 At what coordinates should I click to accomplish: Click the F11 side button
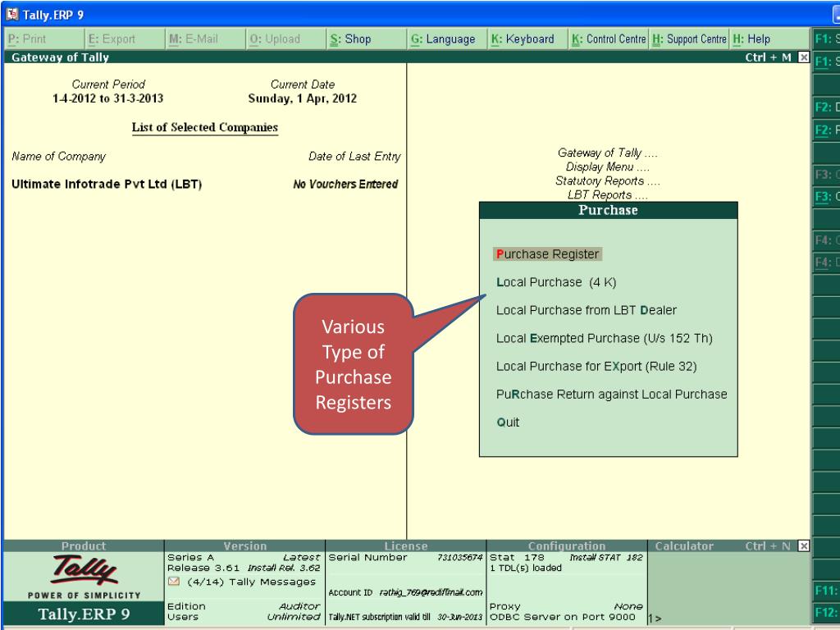tap(826, 591)
